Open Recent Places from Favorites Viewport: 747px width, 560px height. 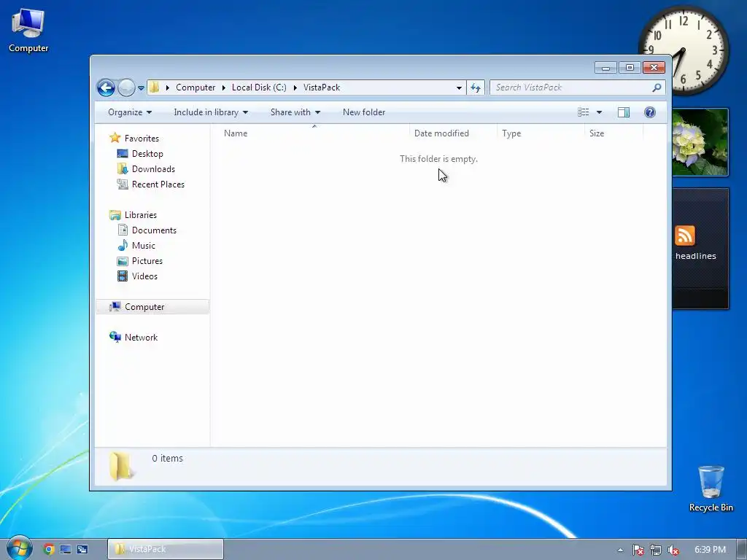point(158,184)
